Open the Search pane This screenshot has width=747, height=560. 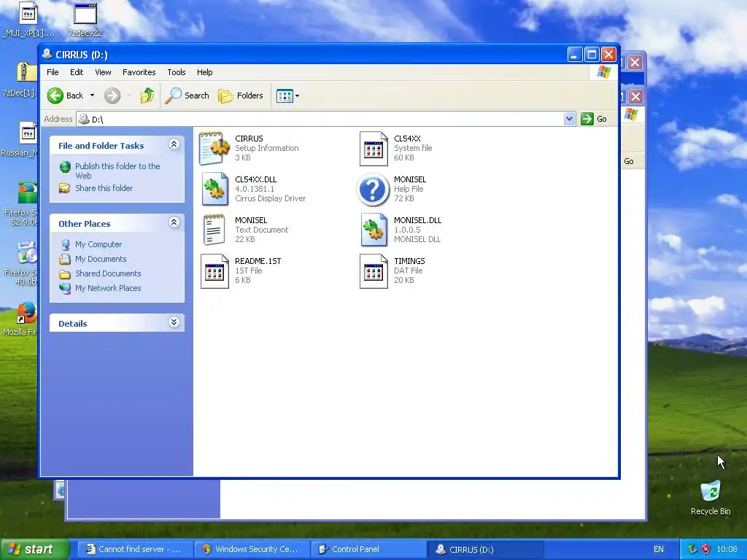pos(187,96)
